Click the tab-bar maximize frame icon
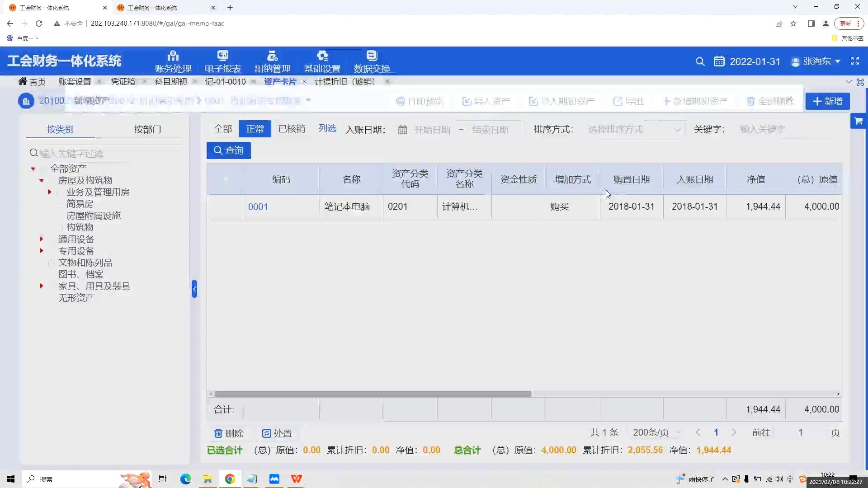The width and height of the screenshot is (868, 488). [x=860, y=82]
